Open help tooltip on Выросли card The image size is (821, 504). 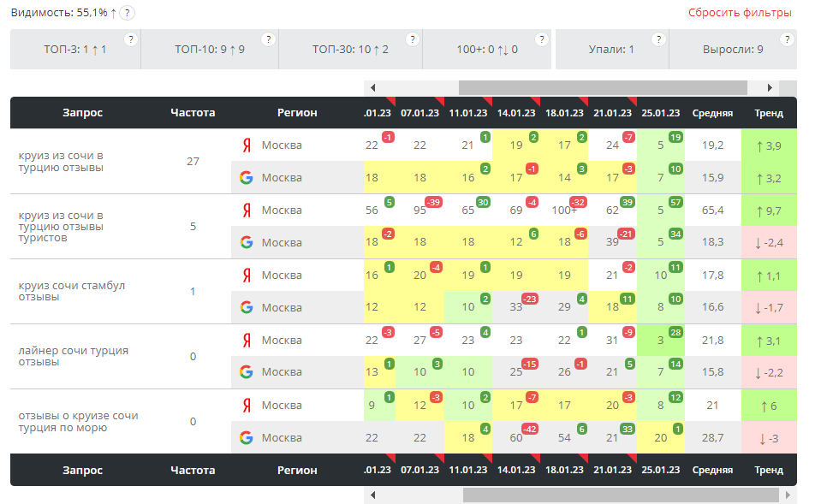tap(787, 39)
